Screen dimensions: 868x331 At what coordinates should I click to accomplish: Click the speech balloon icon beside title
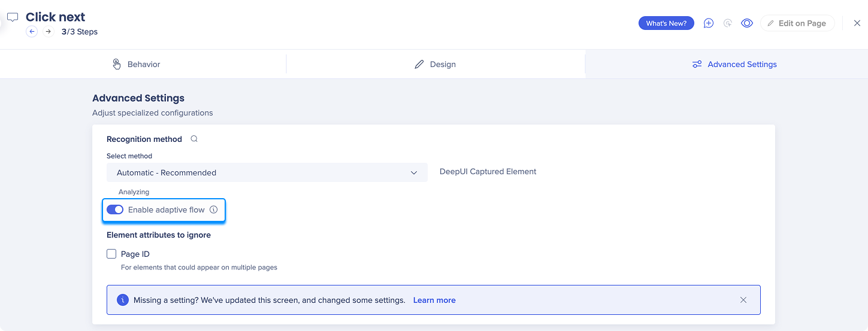pos(13,17)
